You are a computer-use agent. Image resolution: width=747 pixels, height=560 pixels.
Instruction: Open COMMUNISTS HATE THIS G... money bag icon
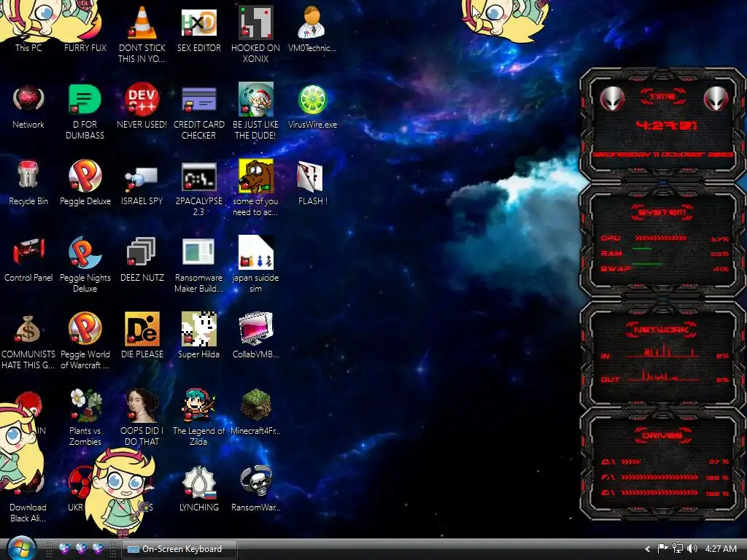click(x=28, y=329)
